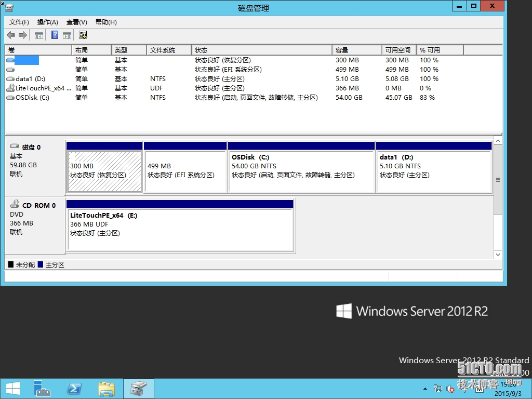Viewport: 532px width, 399px height.
Task: Launch Server Manager from the taskbar
Action: [x=42, y=389]
